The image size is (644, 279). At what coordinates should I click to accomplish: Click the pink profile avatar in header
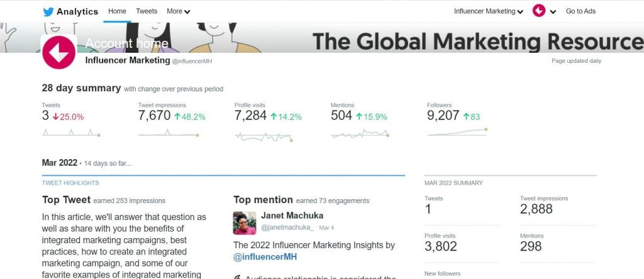pos(539,11)
